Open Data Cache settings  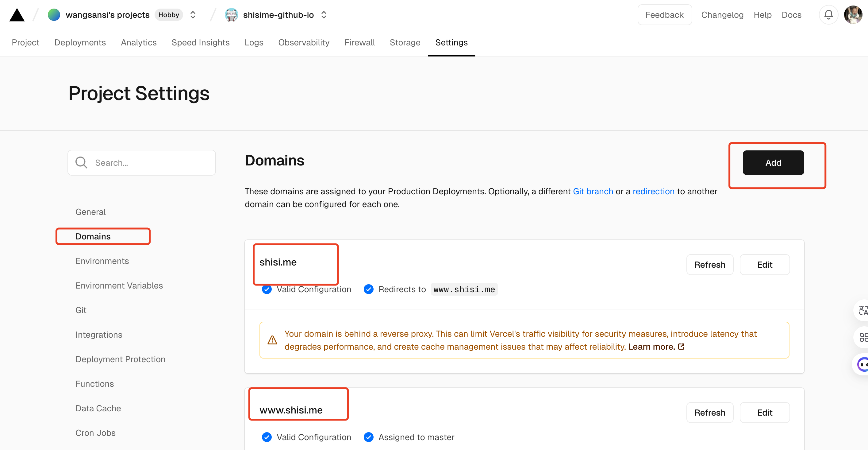pos(98,408)
